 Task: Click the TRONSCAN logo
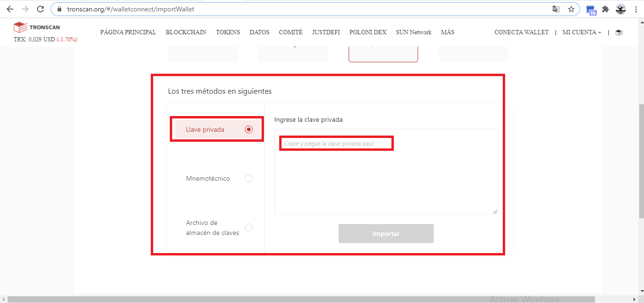tap(37, 27)
